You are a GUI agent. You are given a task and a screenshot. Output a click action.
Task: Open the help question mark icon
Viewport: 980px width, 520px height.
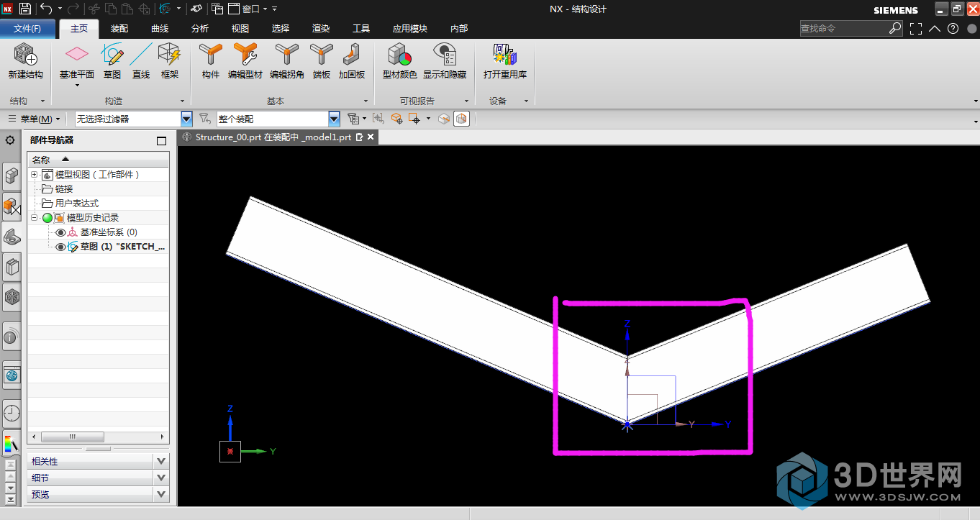[953, 29]
